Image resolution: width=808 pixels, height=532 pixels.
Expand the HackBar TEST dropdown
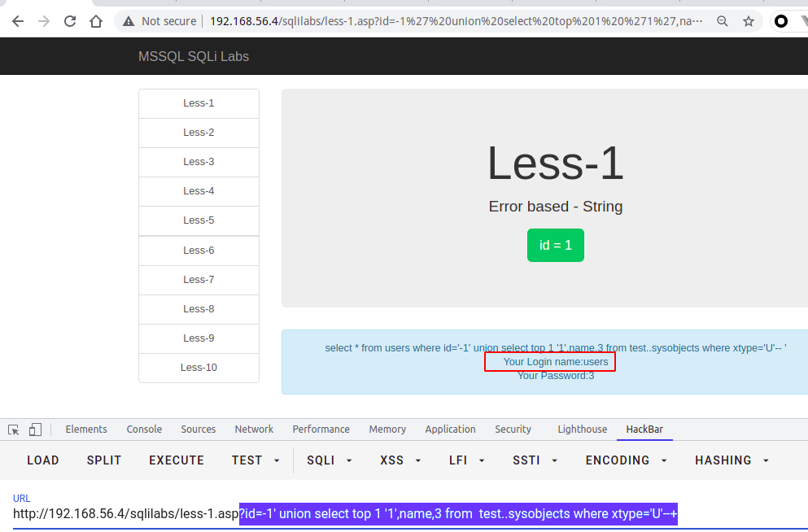256,460
